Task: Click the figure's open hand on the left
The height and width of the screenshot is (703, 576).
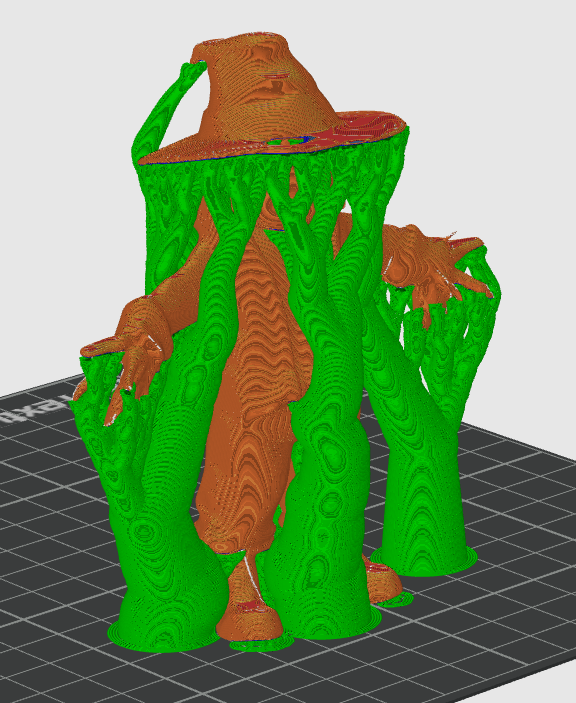Action: pos(126,372)
